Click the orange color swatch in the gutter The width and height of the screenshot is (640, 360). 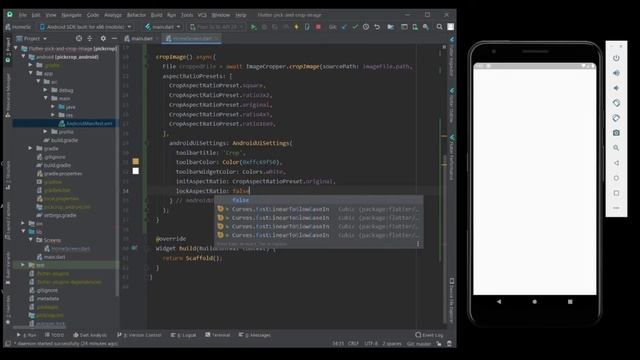[136, 162]
